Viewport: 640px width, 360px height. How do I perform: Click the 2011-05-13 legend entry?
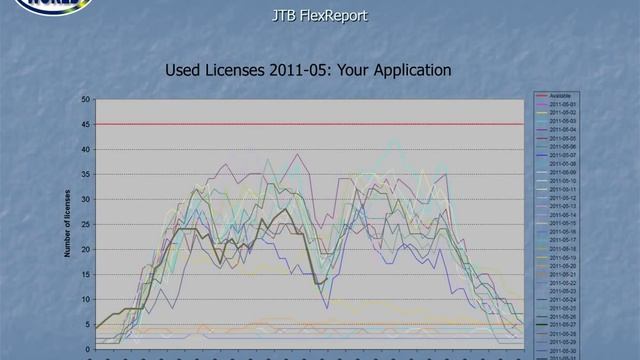(556, 206)
